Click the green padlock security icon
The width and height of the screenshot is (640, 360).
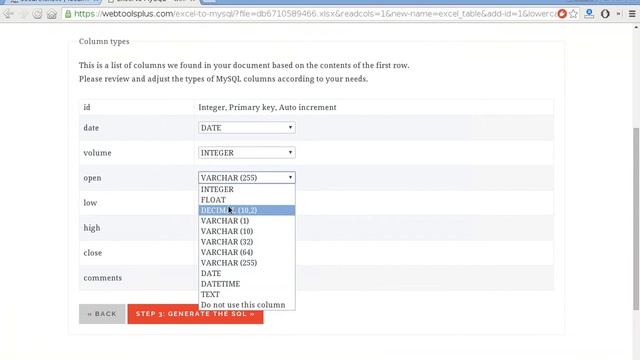68,14
